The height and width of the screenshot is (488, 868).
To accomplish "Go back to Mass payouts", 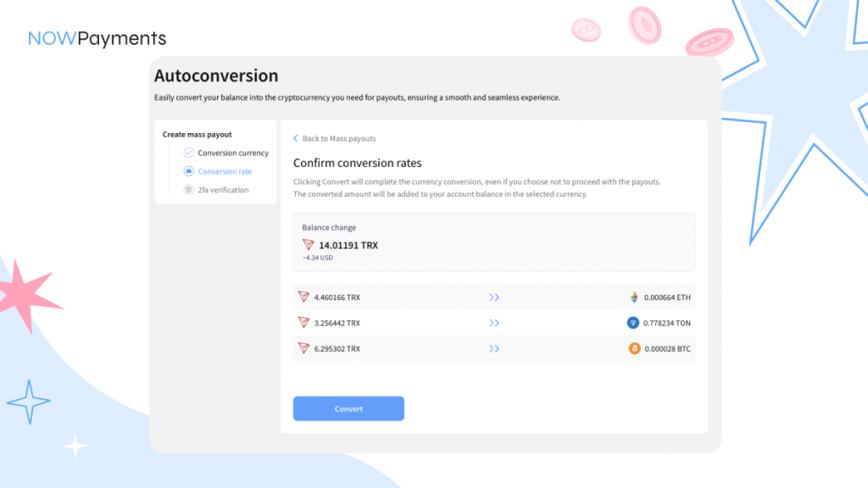I will (x=338, y=138).
